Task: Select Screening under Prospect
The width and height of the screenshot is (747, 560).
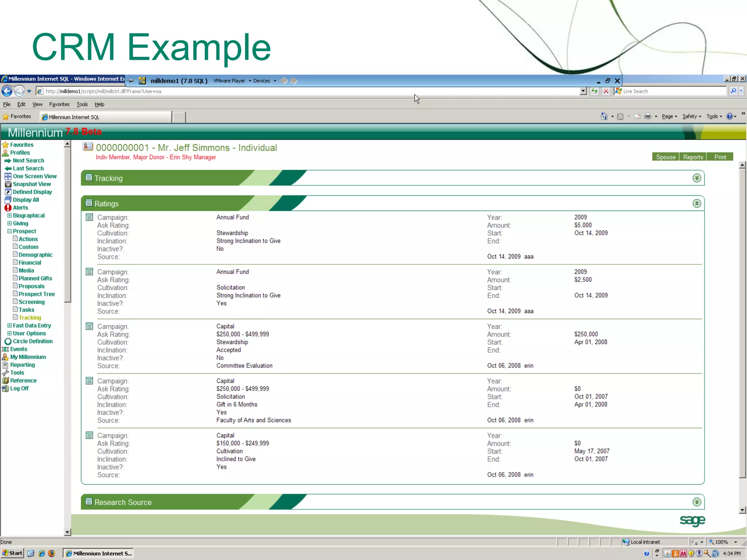Action: pyautogui.click(x=31, y=302)
